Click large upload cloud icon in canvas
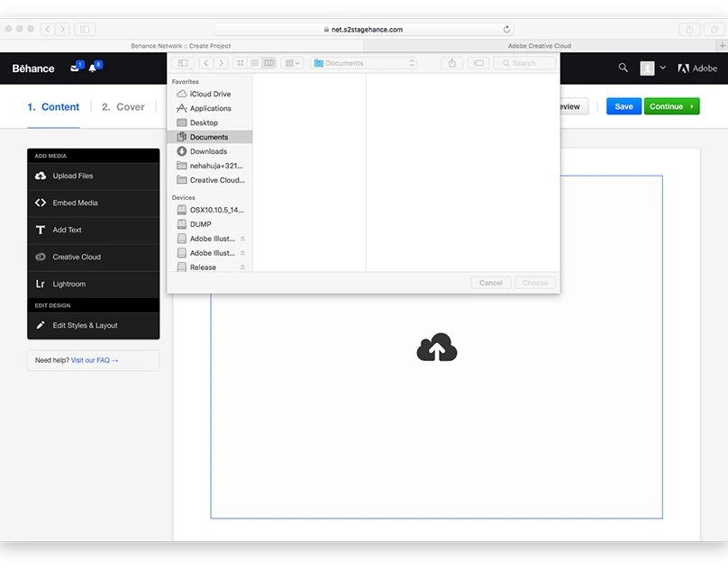 [x=437, y=348]
